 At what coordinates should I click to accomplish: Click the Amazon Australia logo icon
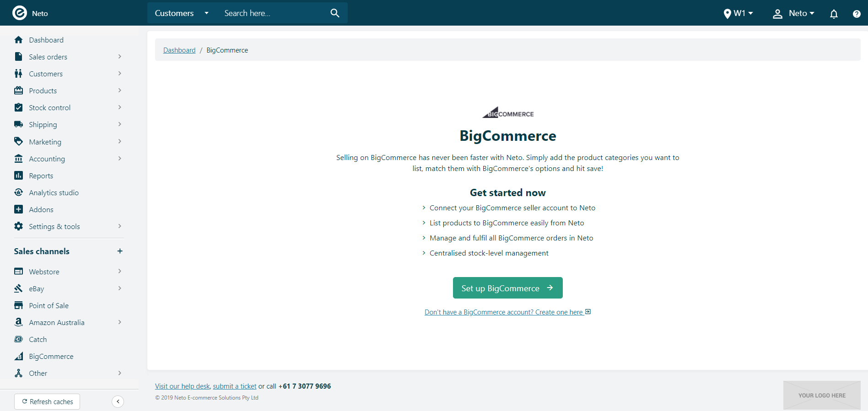(x=18, y=322)
